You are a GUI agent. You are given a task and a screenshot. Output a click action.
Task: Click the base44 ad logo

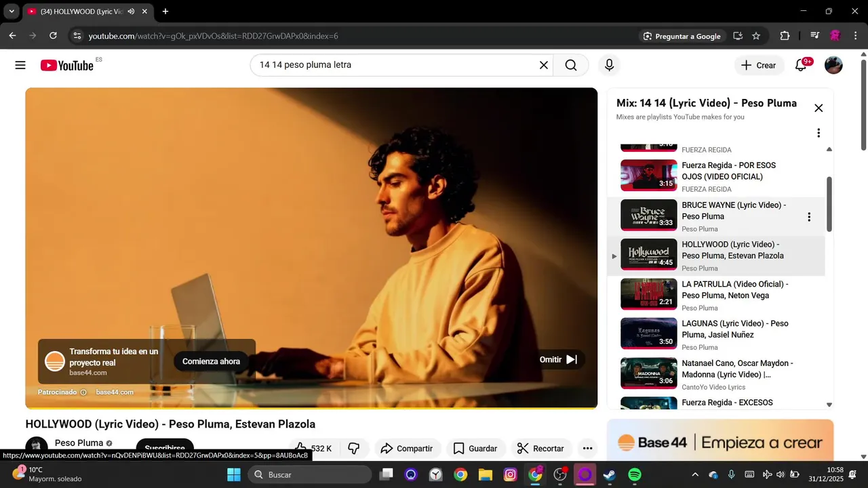point(55,361)
